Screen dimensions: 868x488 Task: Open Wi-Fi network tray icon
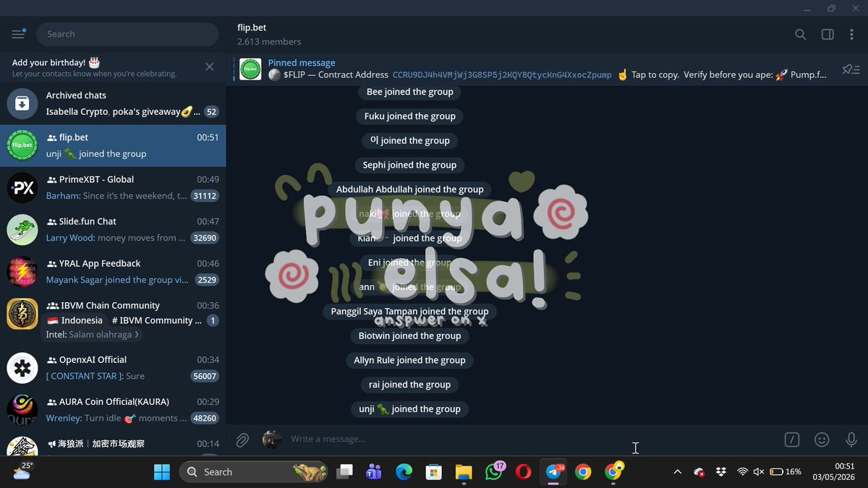tap(742, 472)
